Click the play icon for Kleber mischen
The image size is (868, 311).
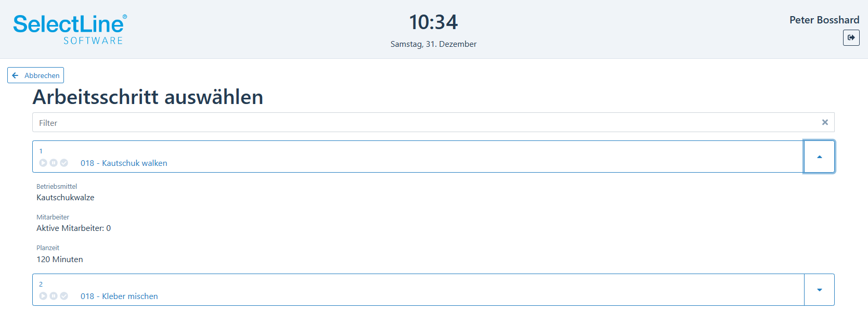(43, 296)
